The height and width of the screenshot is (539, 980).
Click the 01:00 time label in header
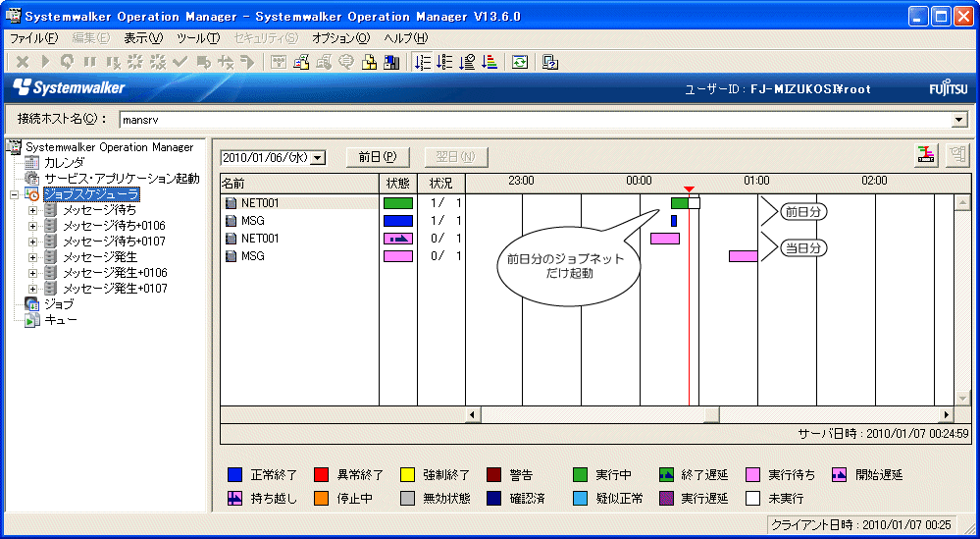pyautogui.click(x=756, y=181)
